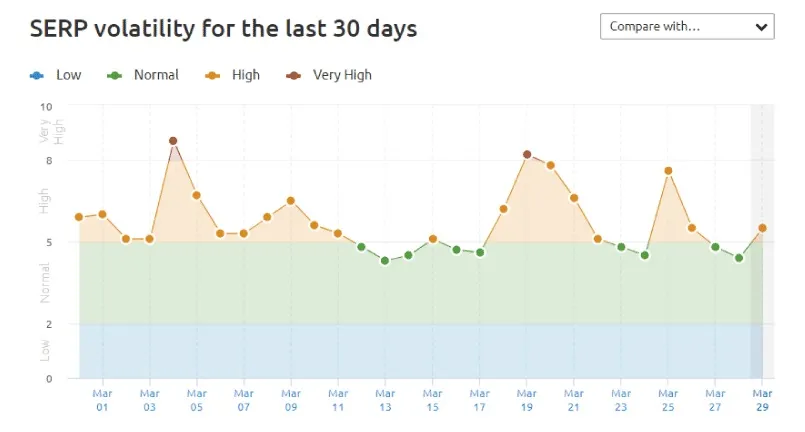Image resolution: width=805 pixels, height=432 pixels.
Task: Click the Mar 01 x-axis date label
Action: coord(102,400)
